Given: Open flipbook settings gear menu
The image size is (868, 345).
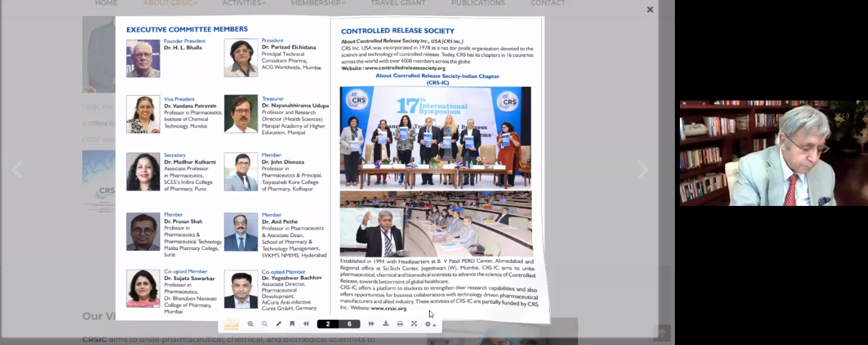Looking at the screenshot, I should point(430,324).
